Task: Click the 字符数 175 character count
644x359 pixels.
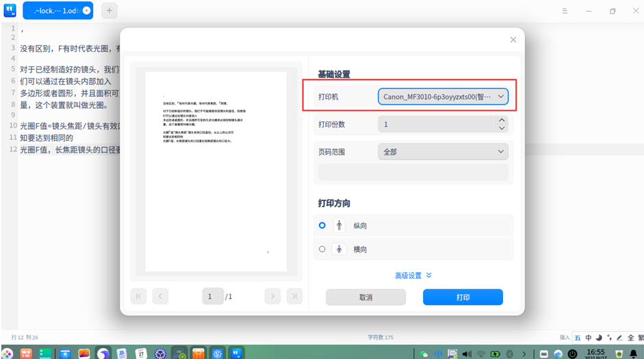Action: (x=381, y=337)
